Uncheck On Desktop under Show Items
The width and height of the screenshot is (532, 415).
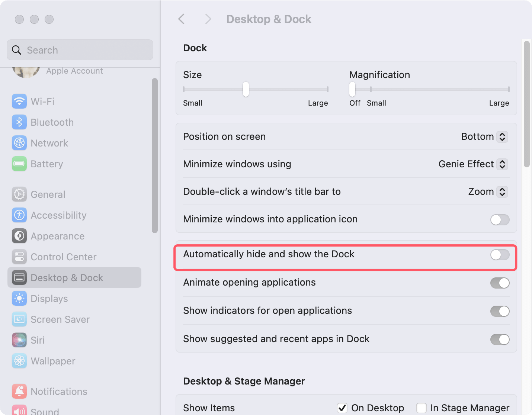[x=342, y=408]
